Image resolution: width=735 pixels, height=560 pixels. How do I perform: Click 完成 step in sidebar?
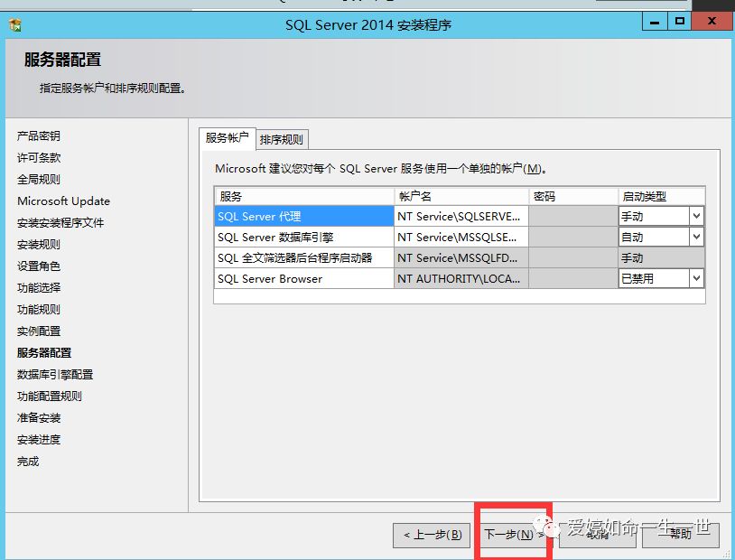(x=28, y=462)
